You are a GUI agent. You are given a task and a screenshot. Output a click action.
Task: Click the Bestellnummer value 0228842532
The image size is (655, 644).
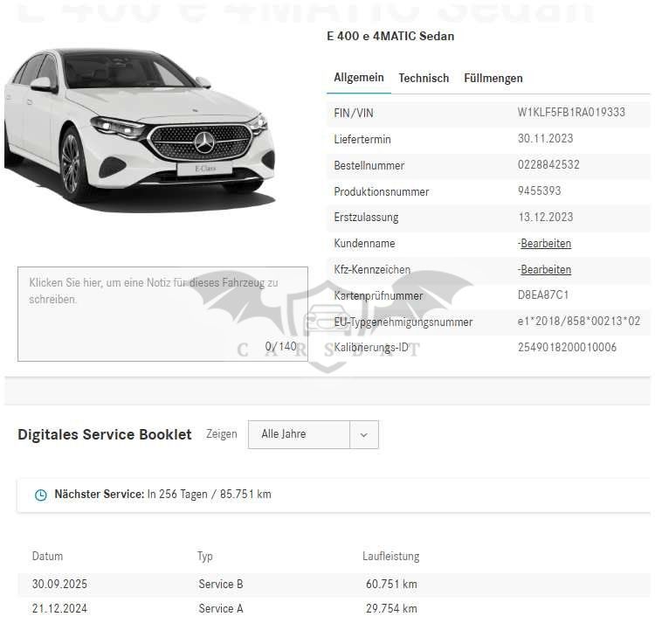click(549, 164)
